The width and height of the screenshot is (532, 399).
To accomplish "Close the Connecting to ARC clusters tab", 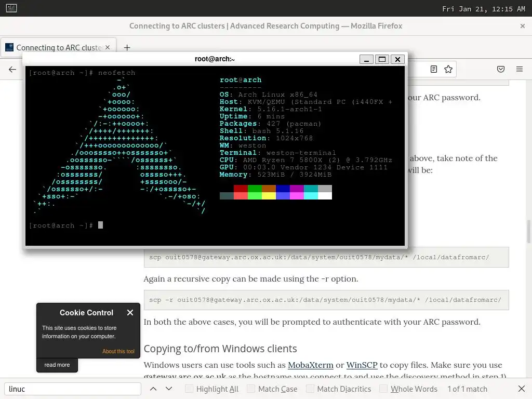I will click(x=108, y=47).
